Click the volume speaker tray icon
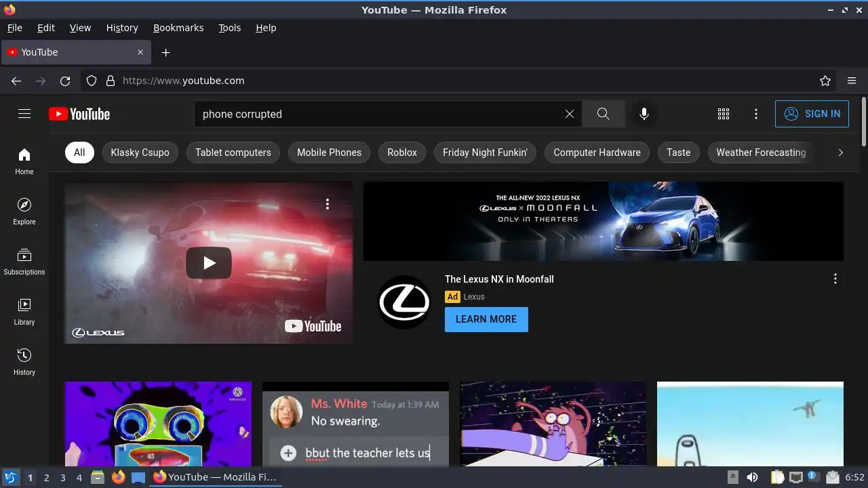This screenshot has width=868, height=488. (752, 478)
